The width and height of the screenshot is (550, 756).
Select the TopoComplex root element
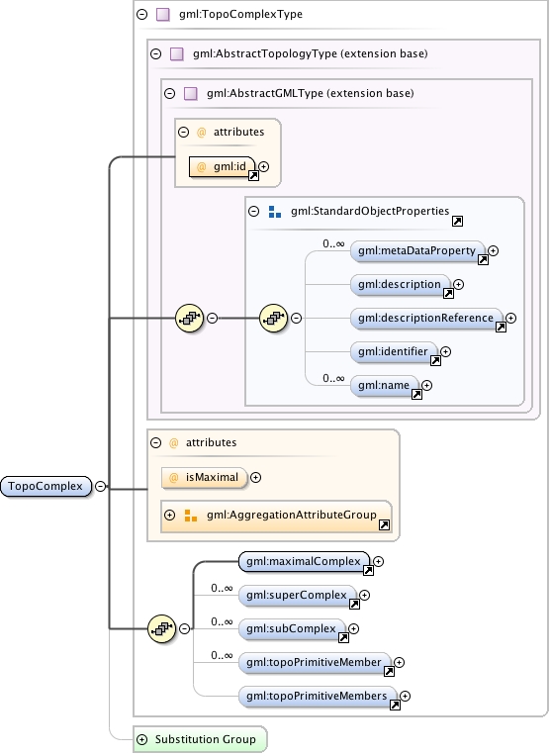[x=46, y=486]
